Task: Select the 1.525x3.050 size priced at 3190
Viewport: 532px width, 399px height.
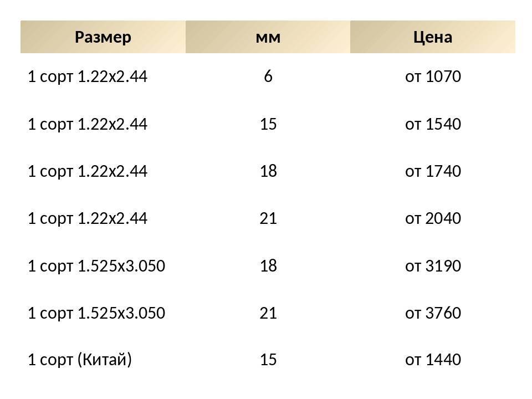Action: click(96, 266)
